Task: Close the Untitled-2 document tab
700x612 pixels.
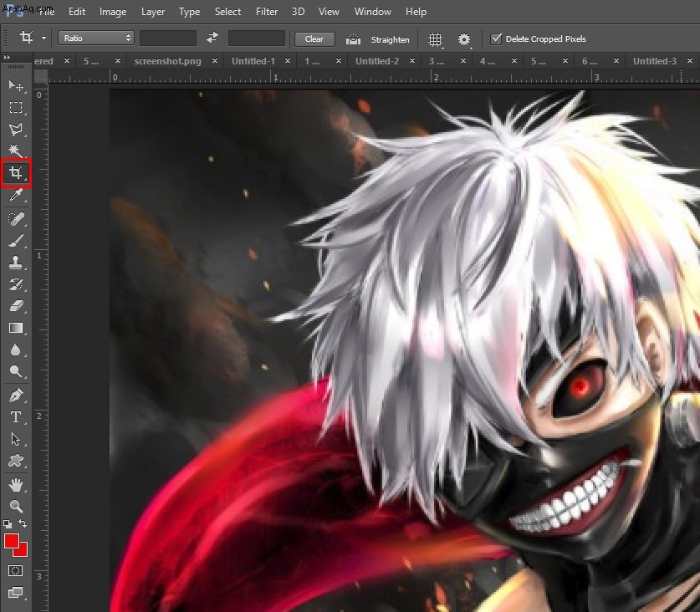Action: 412,61
